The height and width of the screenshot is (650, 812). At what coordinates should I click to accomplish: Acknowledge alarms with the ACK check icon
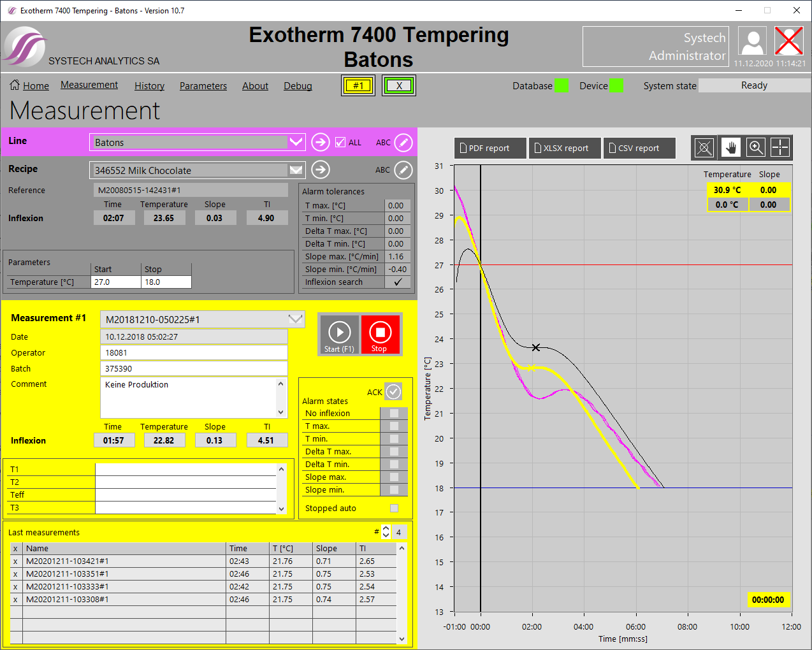pyautogui.click(x=393, y=391)
